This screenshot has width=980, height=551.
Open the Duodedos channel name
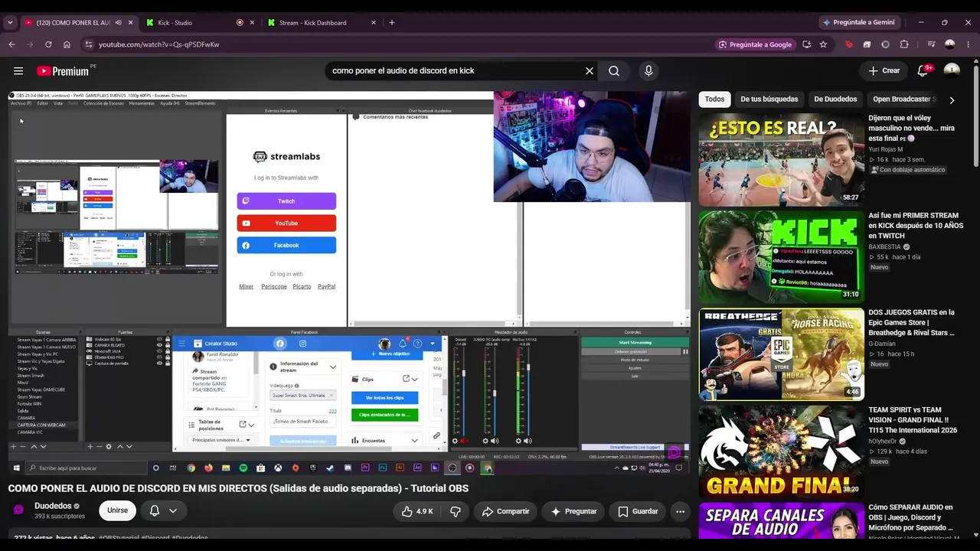[x=53, y=506]
